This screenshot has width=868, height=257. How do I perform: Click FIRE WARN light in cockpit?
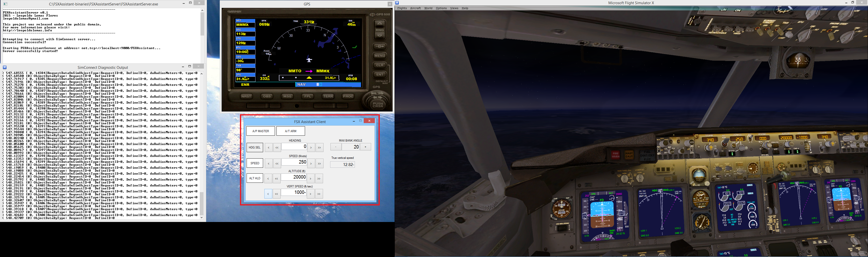pos(615,155)
